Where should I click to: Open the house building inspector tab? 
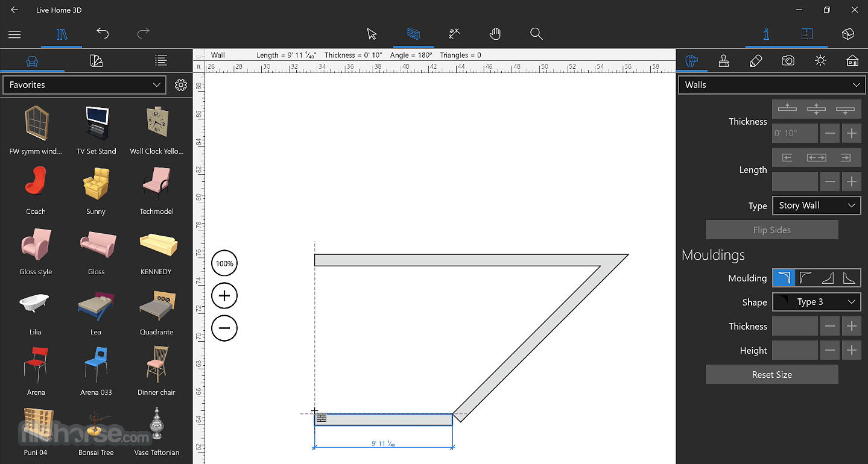pyautogui.click(x=852, y=61)
